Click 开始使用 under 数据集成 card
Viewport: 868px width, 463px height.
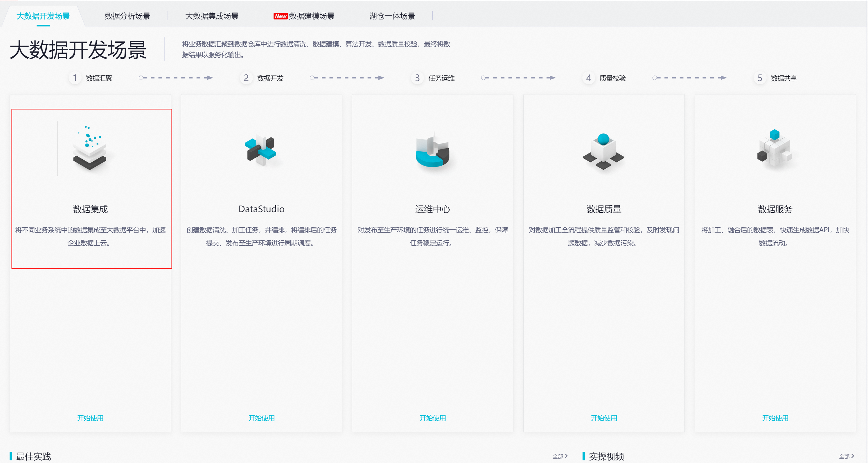click(90, 418)
